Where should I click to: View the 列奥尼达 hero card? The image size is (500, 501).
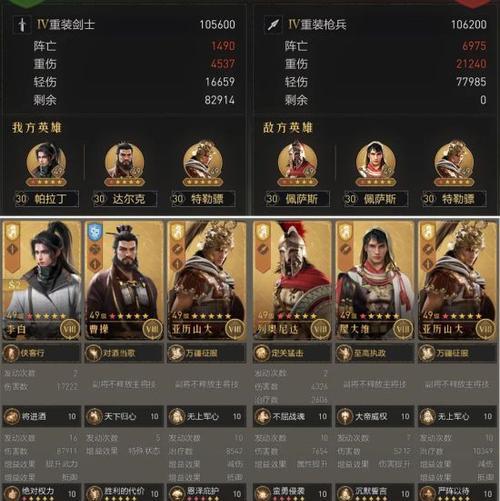click(x=292, y=281)
